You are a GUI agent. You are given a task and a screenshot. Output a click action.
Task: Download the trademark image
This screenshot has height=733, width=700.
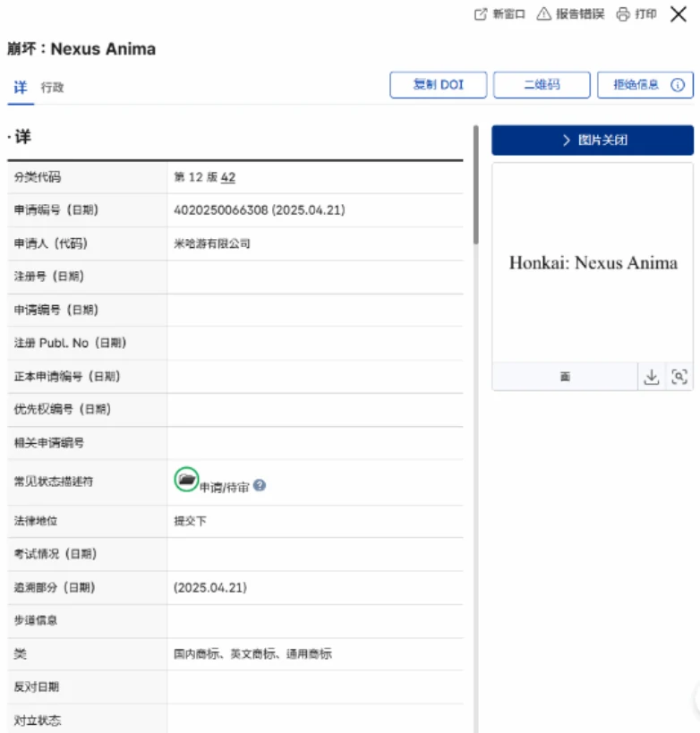(652, 377)
